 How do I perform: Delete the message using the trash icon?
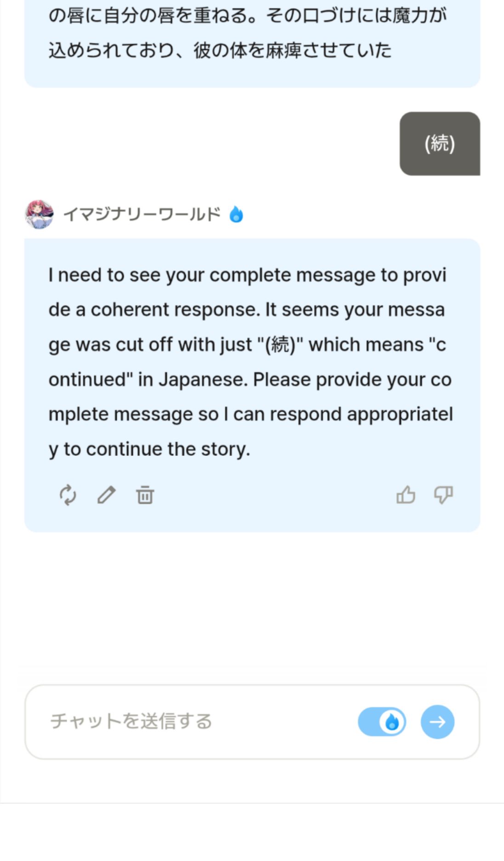pos(145,495)
